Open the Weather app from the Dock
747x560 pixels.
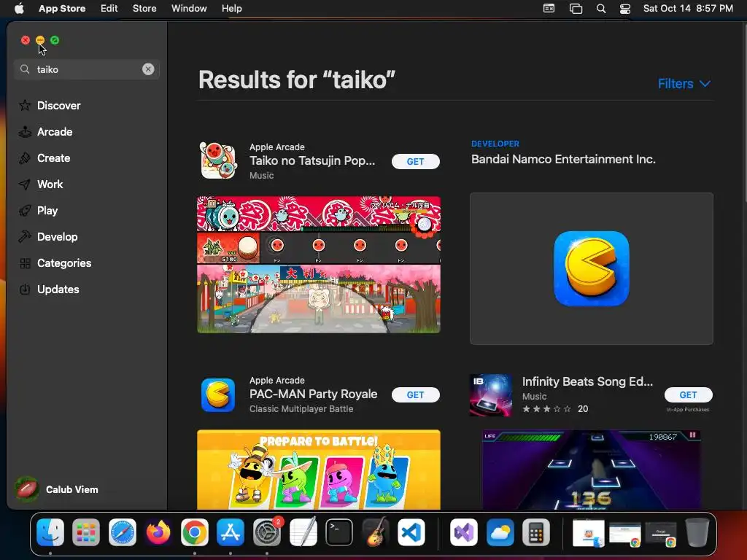pyautogui.click(x=500, y=532)
